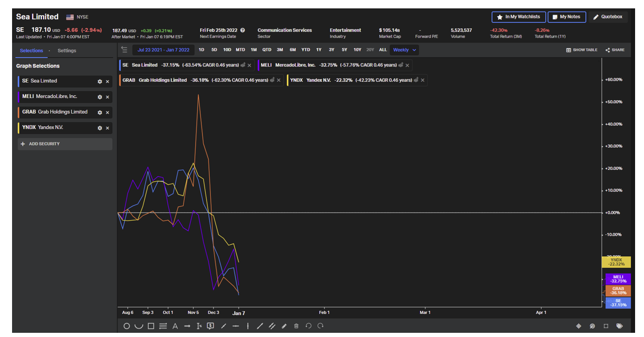Viewport: 644px width, 337px height.
Task: Select the 1D time range
Action: pos(201,50)
